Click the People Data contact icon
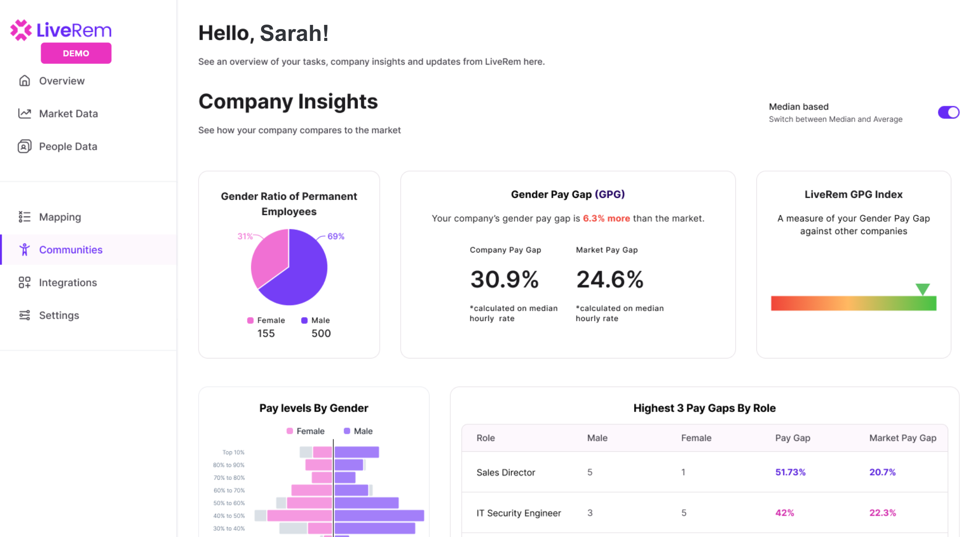 [24, 146]
